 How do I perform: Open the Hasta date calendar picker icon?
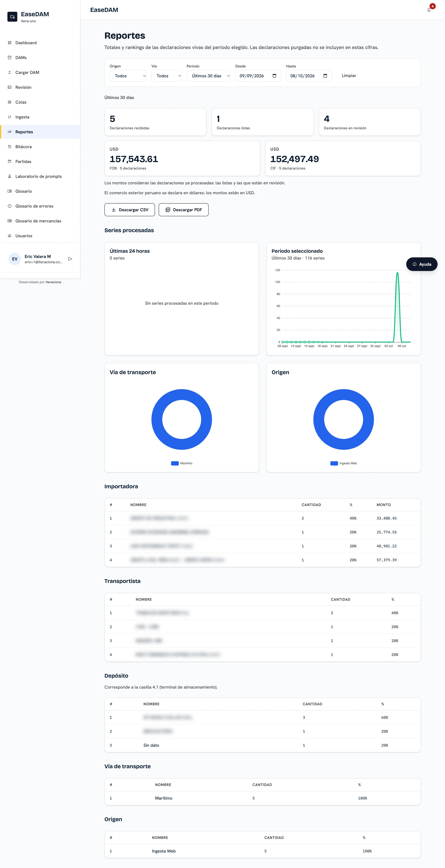325,76
